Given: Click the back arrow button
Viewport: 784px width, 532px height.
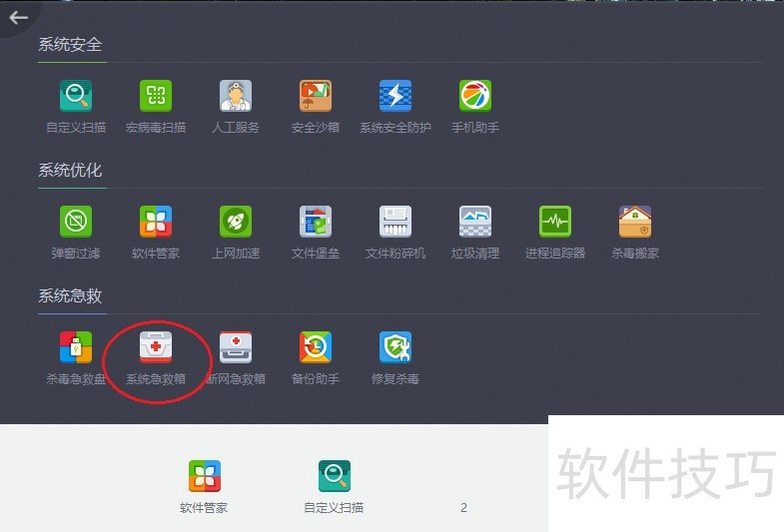Looking at the screenshot, I should [x=18, y=17].
